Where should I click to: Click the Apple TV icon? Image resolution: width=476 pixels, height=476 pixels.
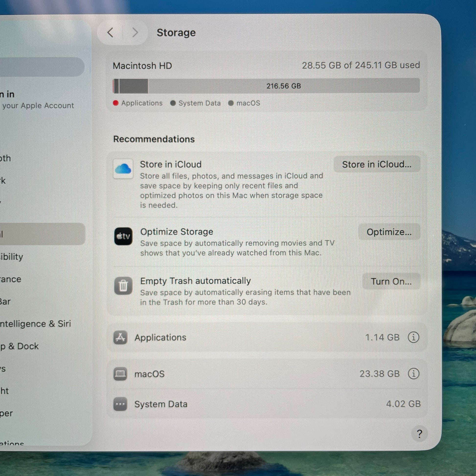click(x=123, y=236)
